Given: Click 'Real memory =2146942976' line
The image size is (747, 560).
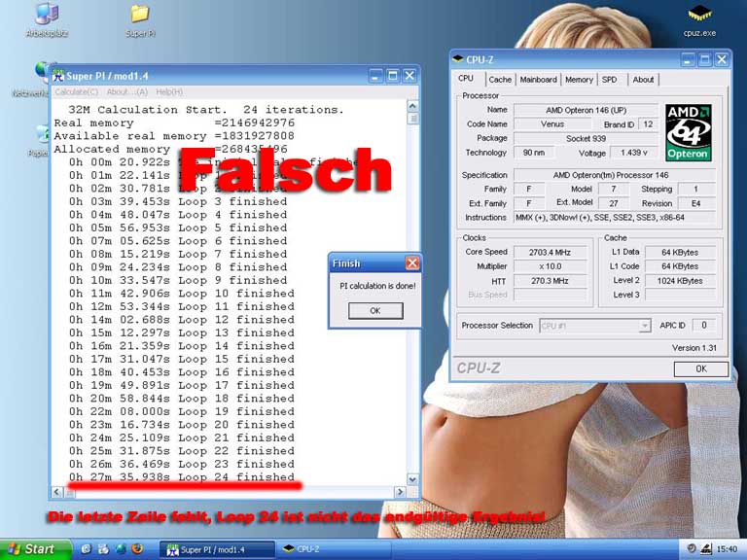Looking at the screenshot, I should tap(174, 122).
